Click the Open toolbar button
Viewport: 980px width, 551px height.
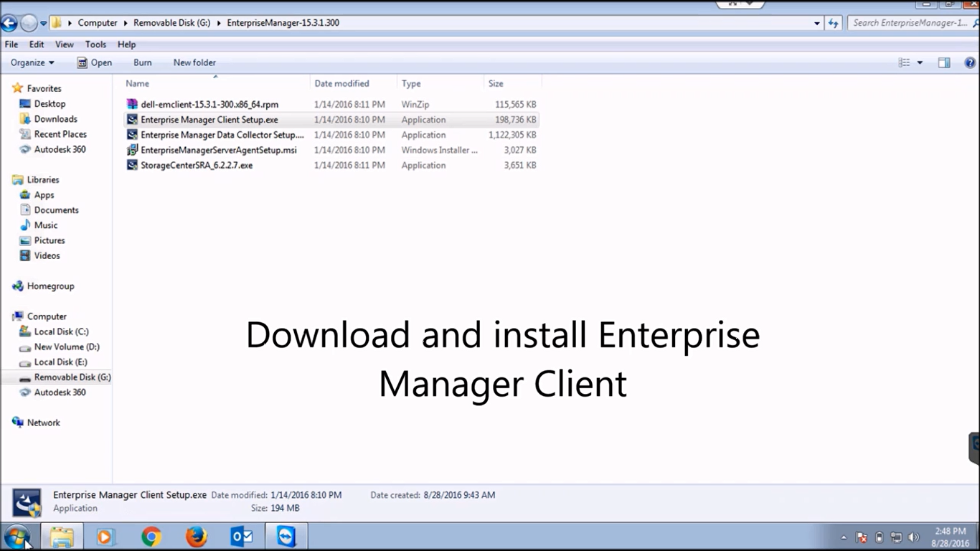pos(95,63)
